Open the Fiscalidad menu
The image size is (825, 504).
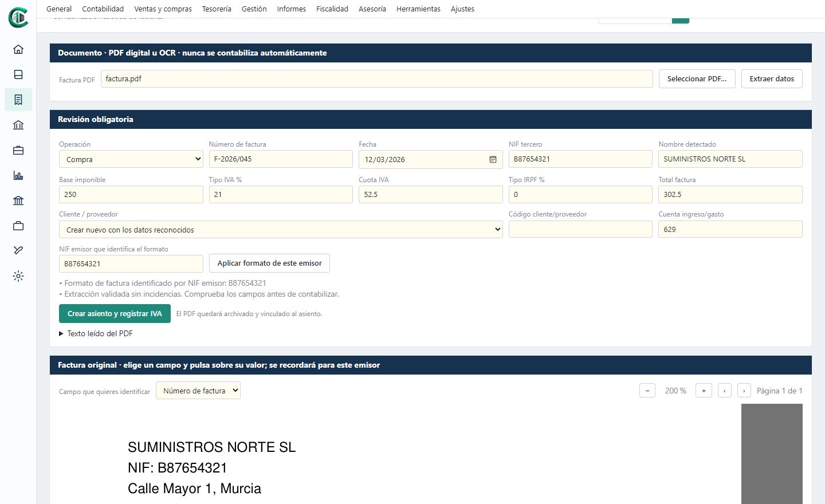(x=332, y=9)
